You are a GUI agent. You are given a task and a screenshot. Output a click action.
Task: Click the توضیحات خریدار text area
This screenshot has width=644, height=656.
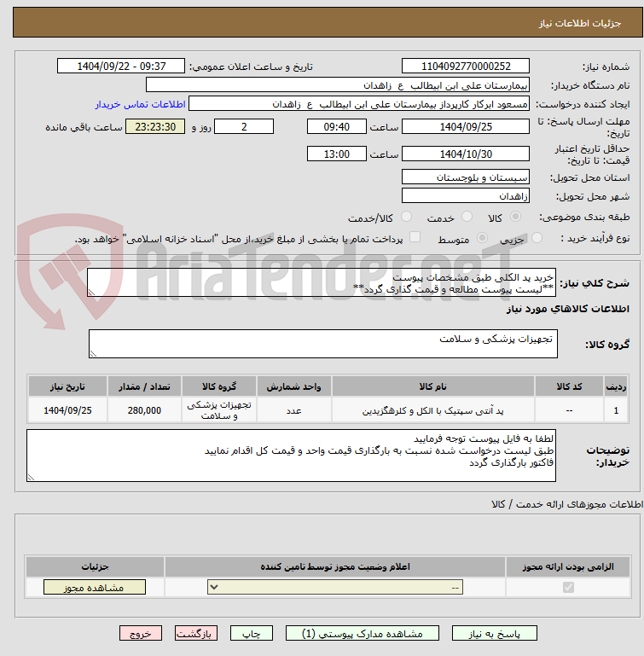pos(291,456)
